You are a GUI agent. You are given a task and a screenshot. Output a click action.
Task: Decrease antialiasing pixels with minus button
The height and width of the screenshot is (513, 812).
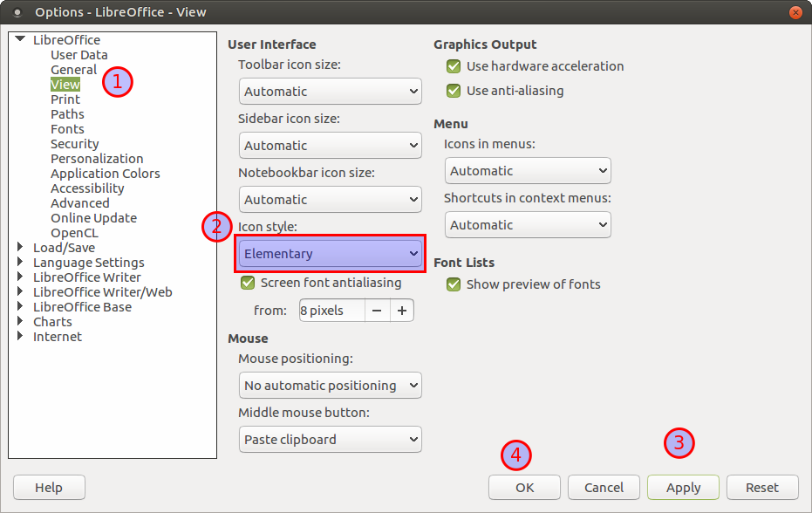pyautogui.click(x=377, y=311)
